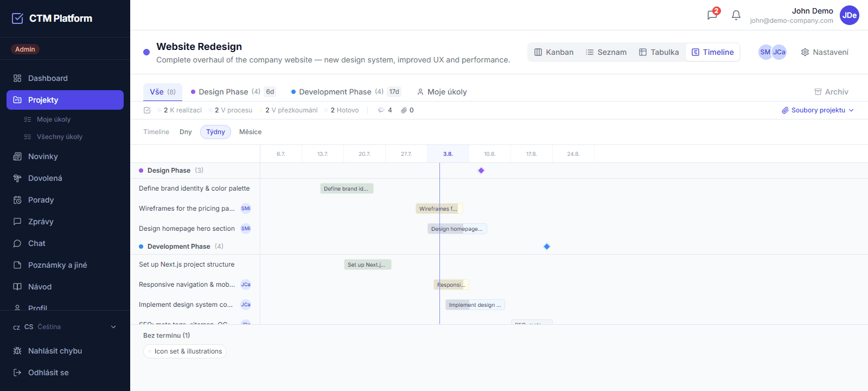Switch to the Kanban view

pyautogui.click(x=554, y=52)
